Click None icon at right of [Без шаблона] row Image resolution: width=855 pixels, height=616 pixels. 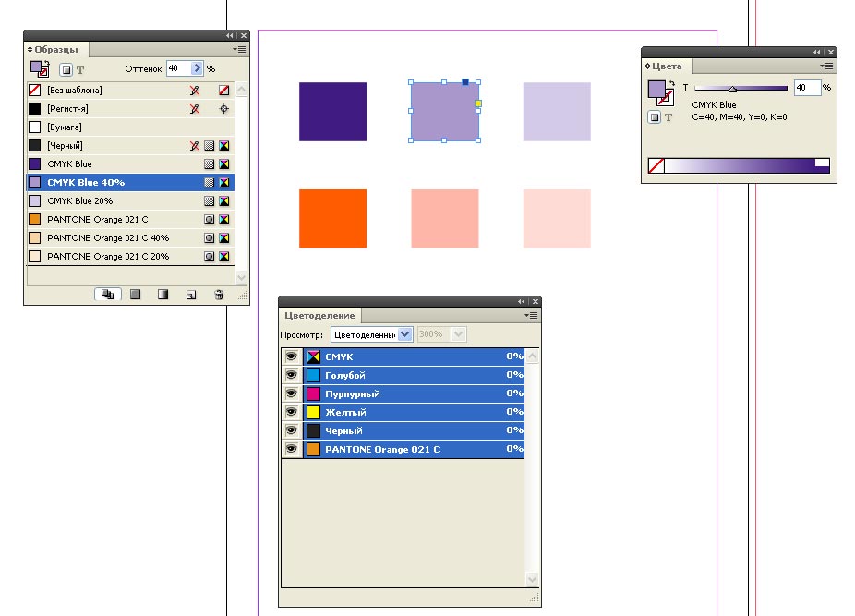tap(224, 90)
